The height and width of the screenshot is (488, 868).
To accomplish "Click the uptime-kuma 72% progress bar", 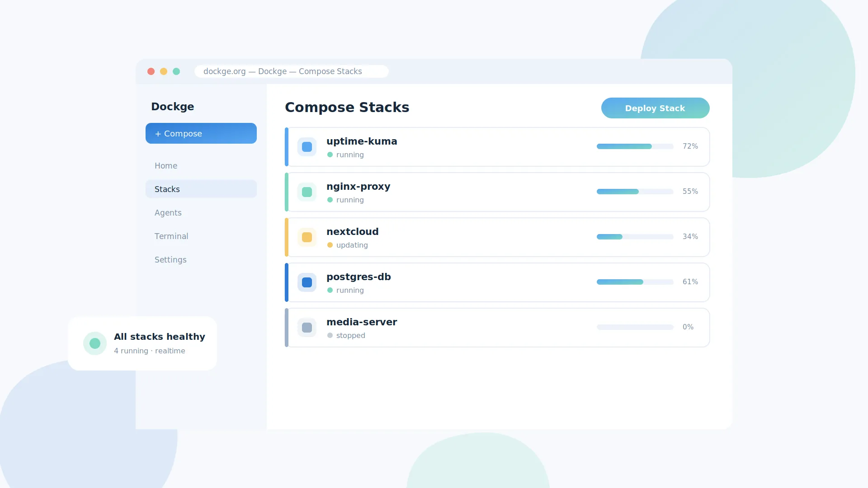I will tap(635, 146).
